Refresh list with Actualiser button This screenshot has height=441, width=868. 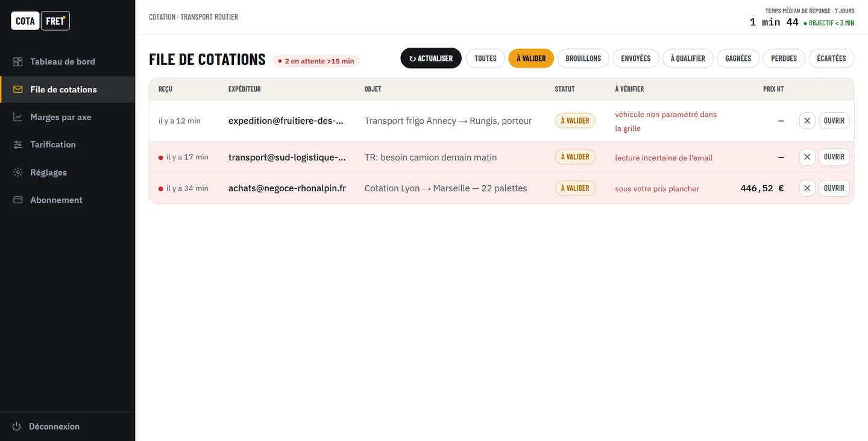431,59
